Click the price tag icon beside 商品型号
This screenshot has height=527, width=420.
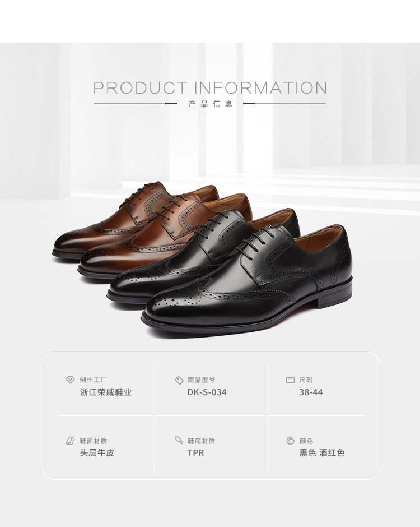(x=179, y=380)
